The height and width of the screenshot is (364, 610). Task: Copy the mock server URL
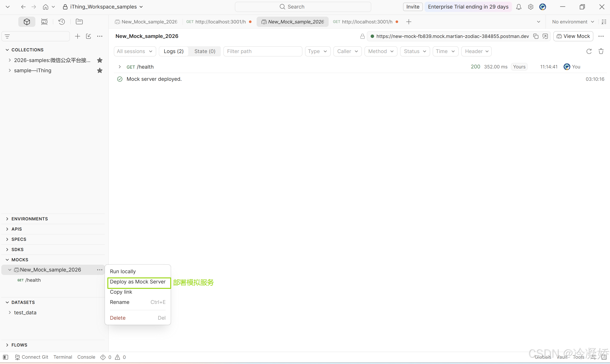[536, 36]
